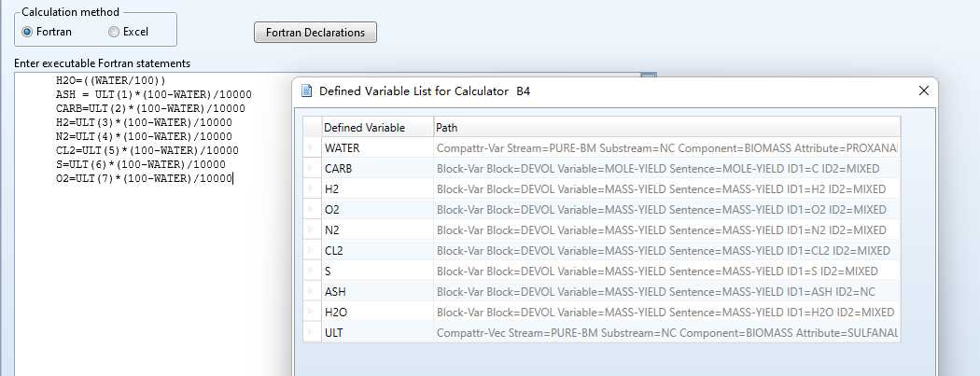This screenshot has height=376, width=980.
Task: Select the Excel calculation method
Action: pyautogui.click(x=114, y=32)
